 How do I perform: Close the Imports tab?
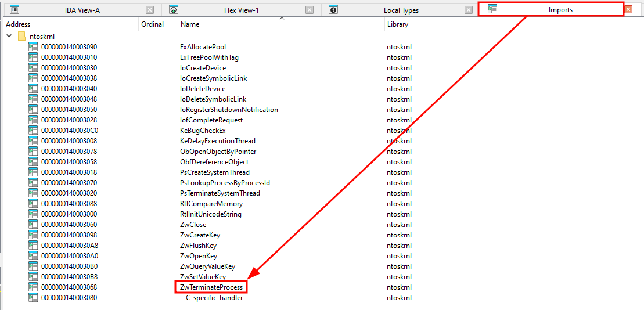(x=628, y=9)
